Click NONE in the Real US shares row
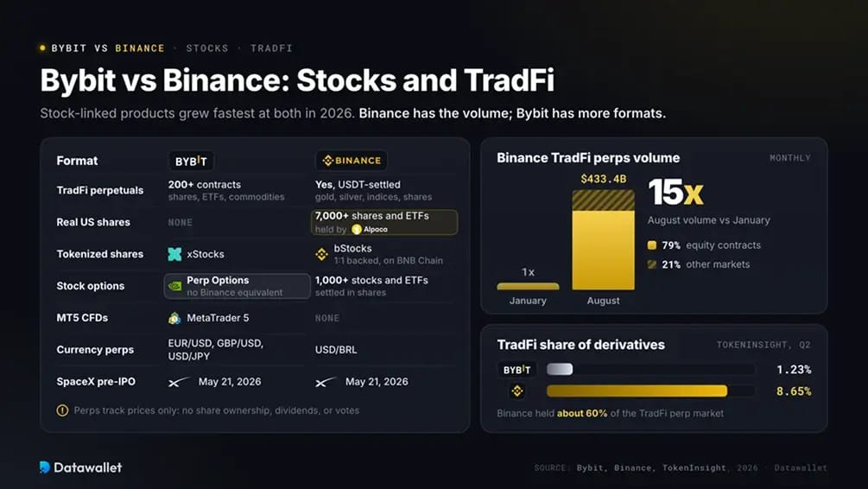Screen dimensions: 868x489 point(181,223)
